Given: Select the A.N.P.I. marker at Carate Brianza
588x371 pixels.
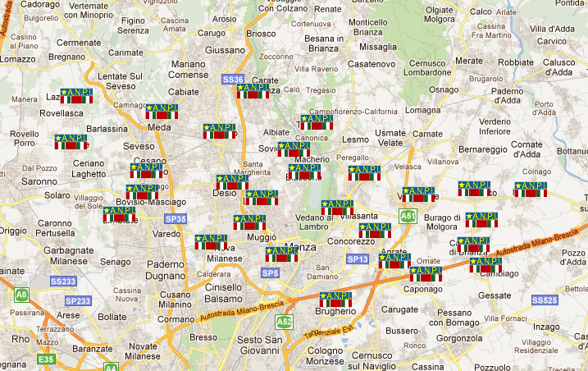Looking at the screenshot, I should tap(253, 91).
